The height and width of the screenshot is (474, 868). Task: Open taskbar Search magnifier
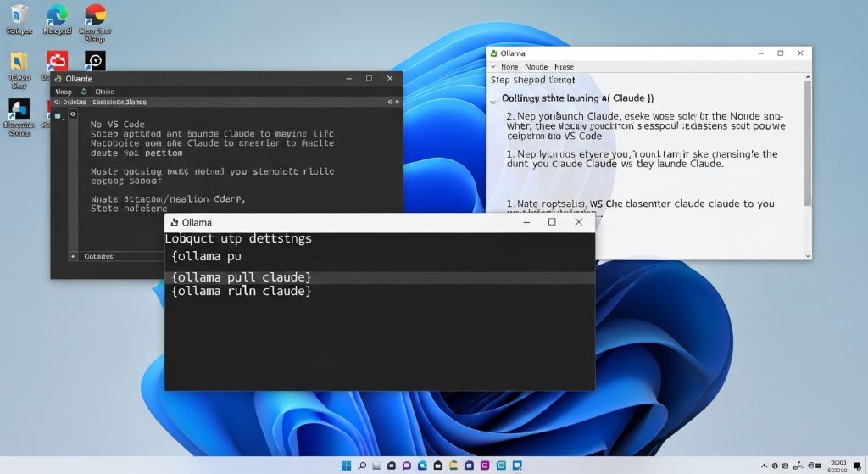pyautogui.click(x=362, y=466)
